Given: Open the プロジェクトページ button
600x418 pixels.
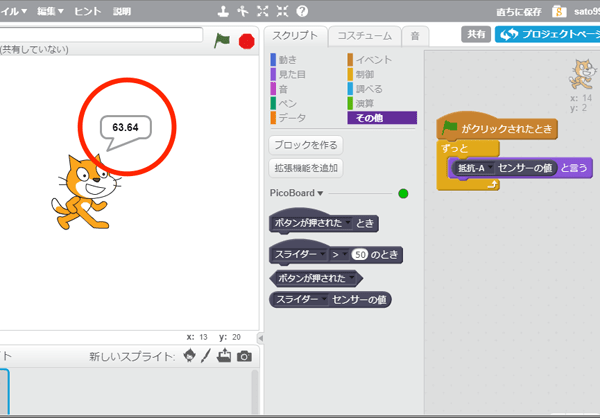Looking at the screenshot, I should point(548,34).
